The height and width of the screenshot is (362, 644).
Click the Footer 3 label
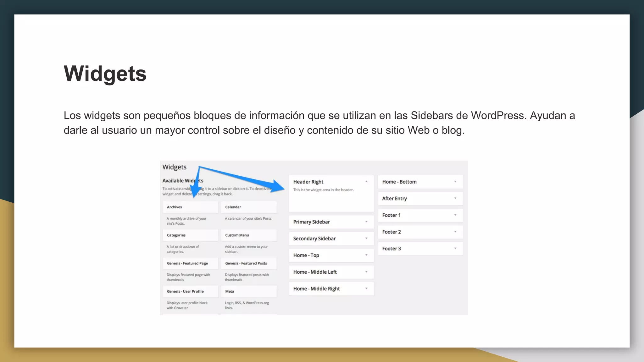391,248
